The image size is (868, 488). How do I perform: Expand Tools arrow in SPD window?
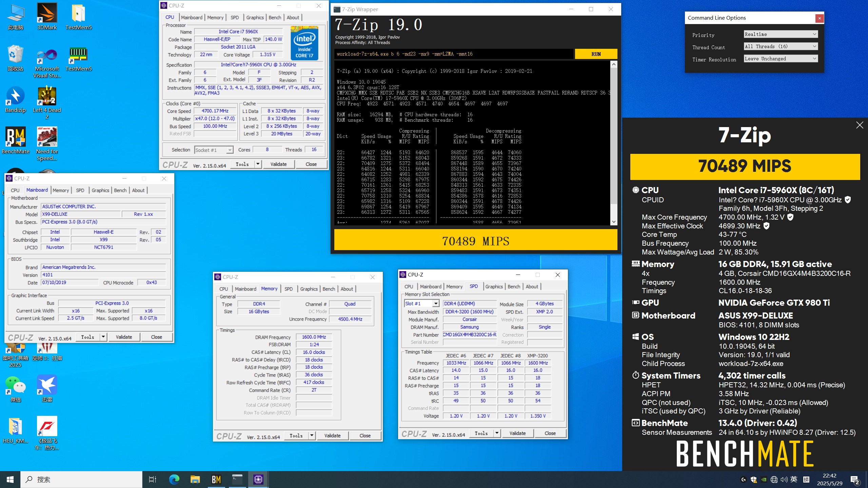pyautogui.click(x=497, y=433)
